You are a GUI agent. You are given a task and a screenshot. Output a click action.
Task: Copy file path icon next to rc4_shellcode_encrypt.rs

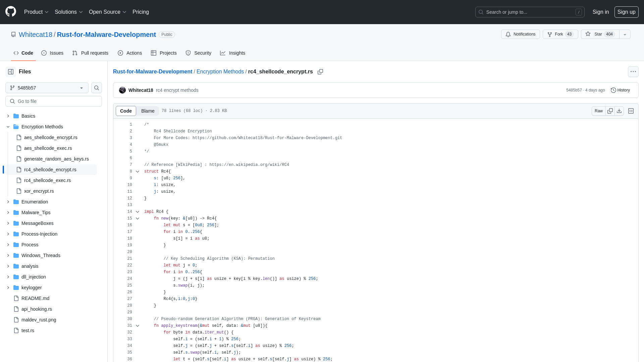pos(320,72)
